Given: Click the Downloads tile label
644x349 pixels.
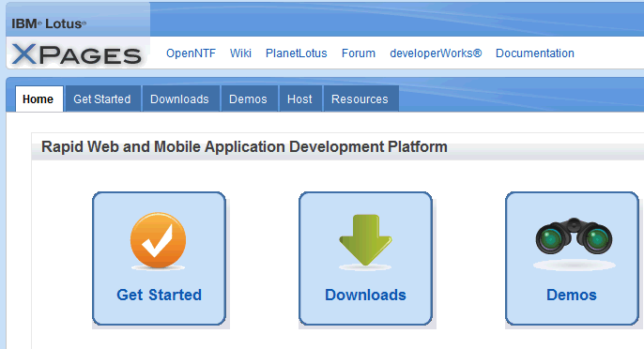Looking at the screenshot, I should [x=365, y=295].
